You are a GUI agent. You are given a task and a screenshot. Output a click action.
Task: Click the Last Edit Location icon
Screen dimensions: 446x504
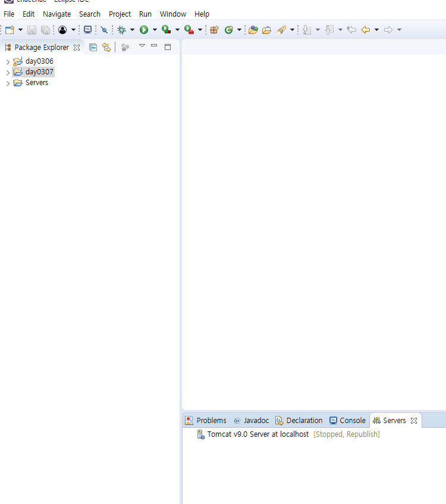(x=351, y=30)
